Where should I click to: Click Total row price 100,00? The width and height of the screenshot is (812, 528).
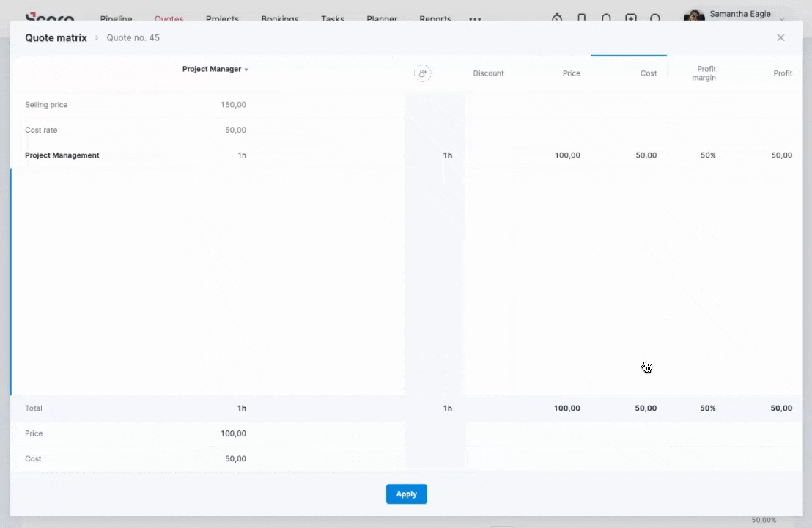(x=567, y=408)
